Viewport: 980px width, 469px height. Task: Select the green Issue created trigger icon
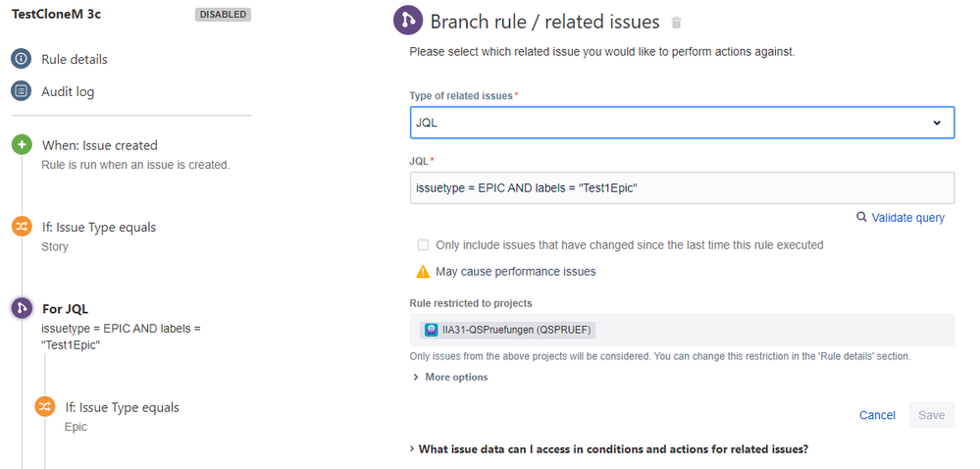click(x=22, y=145)
